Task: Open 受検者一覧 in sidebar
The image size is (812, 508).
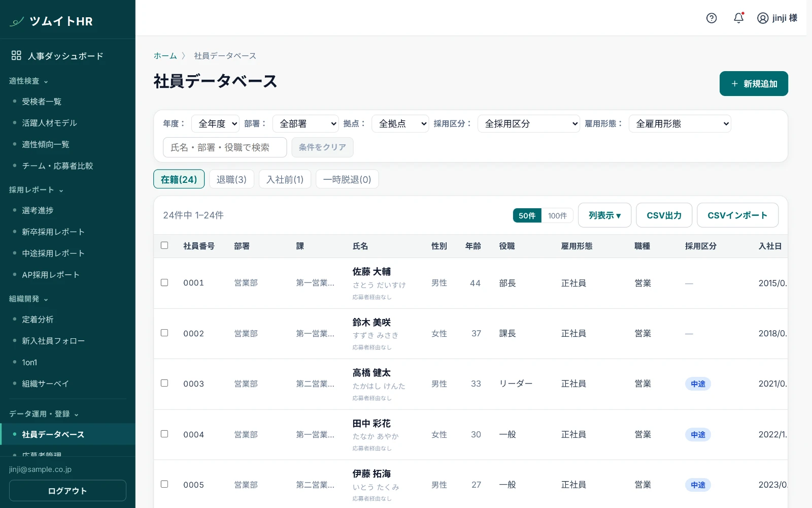Action: 42,102
